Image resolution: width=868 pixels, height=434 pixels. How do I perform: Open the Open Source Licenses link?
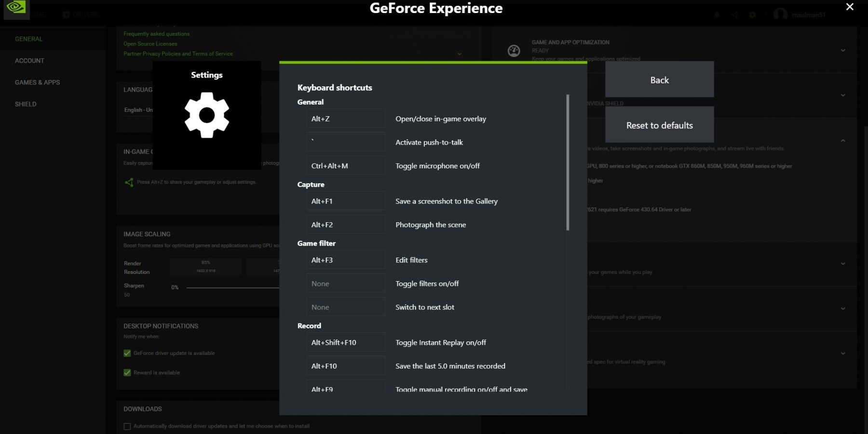click(150, 44)
